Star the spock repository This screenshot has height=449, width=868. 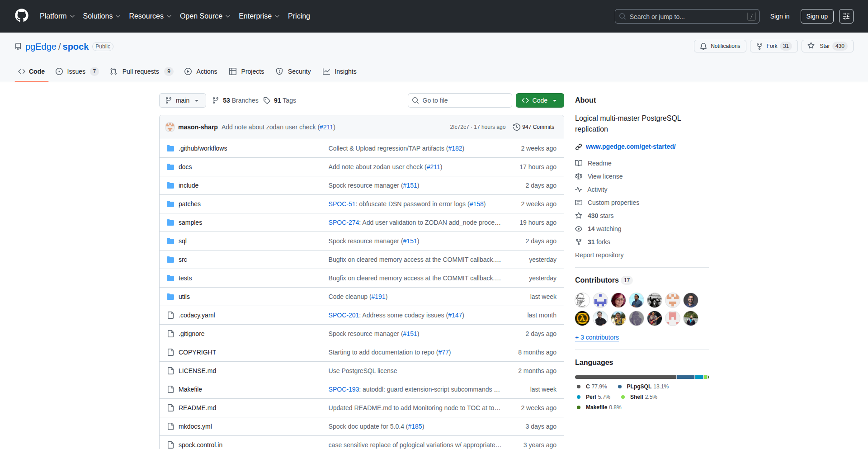[827, 46]
